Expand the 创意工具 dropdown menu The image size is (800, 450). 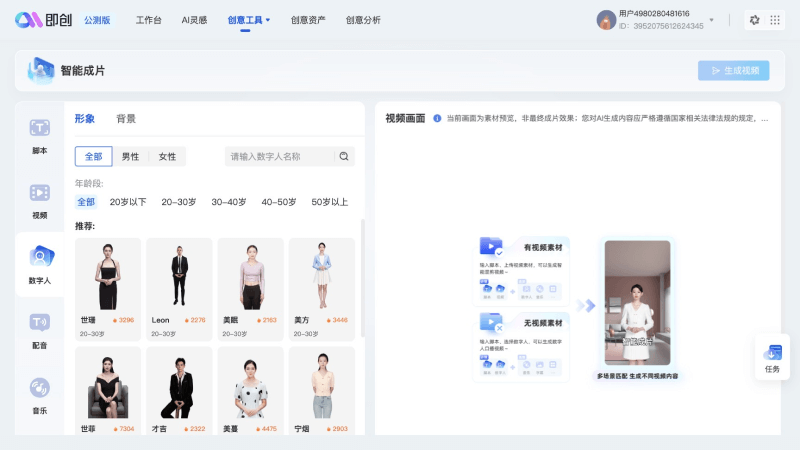(249, 20)
